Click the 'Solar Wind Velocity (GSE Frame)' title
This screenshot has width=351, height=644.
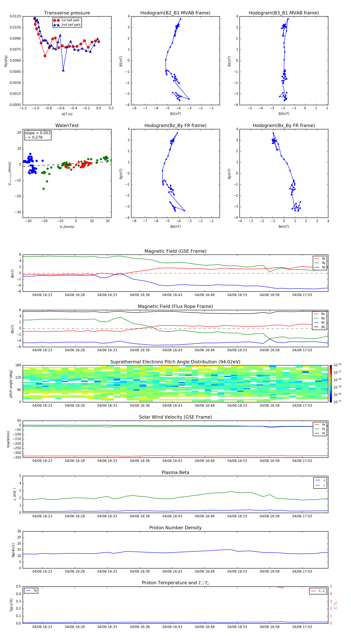pyautogui.click(x=175, y=417)
